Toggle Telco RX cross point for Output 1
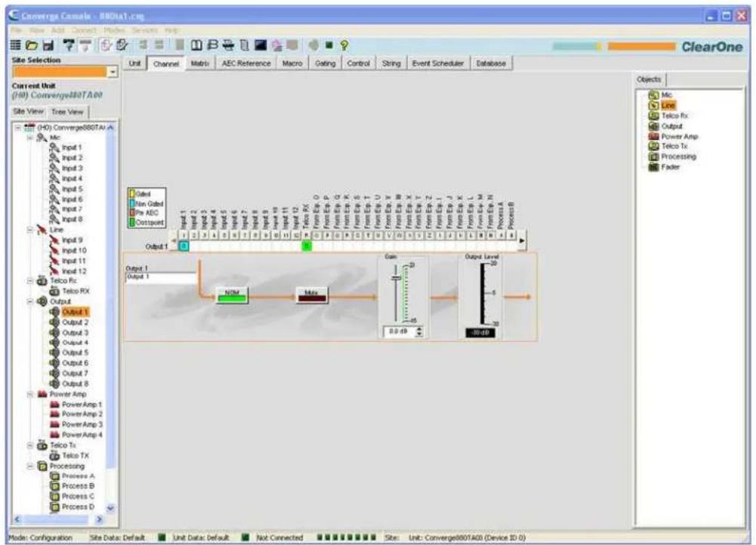Screen dimensions: 756x545 pos(307,246)
